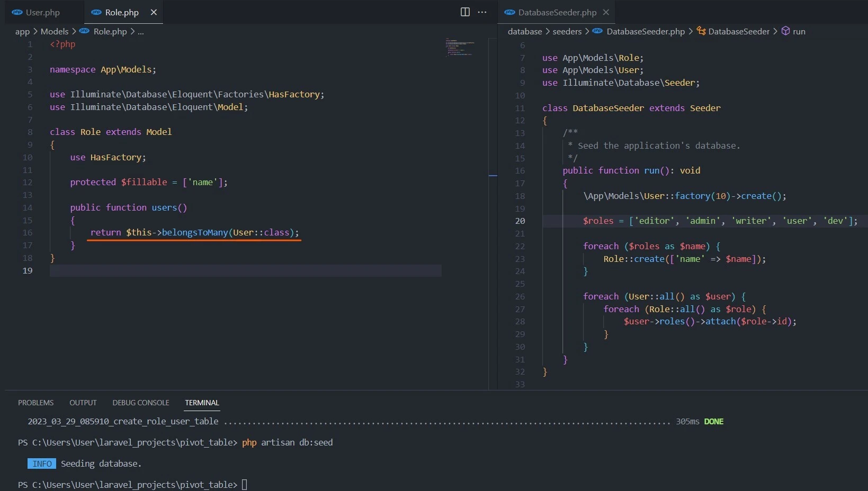Click the split editor right icon

(x=465, y=12)
